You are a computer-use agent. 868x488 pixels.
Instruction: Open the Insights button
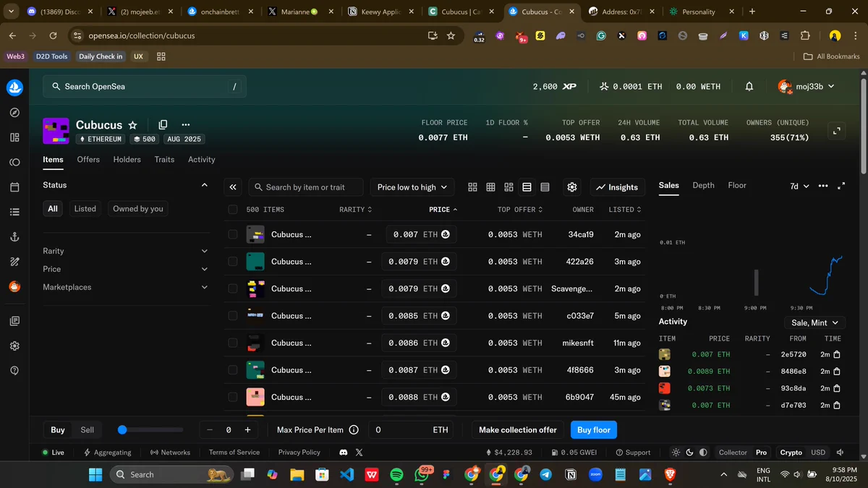click(x=617, y=187)
